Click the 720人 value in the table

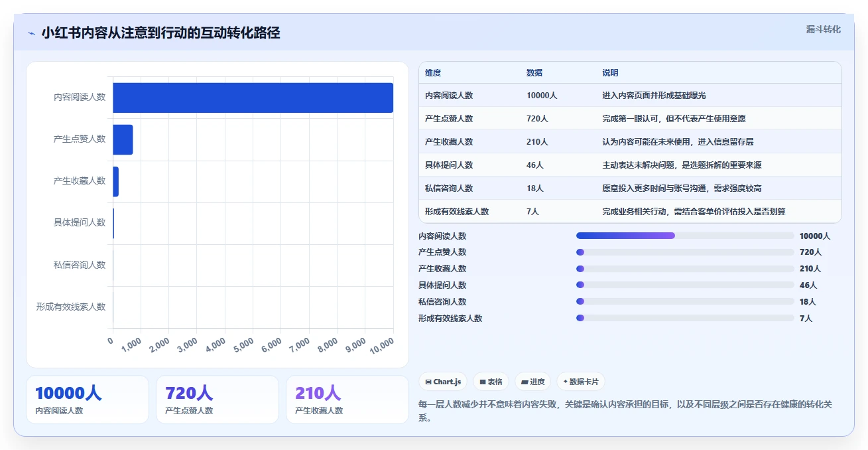click(x=537, y=119)
